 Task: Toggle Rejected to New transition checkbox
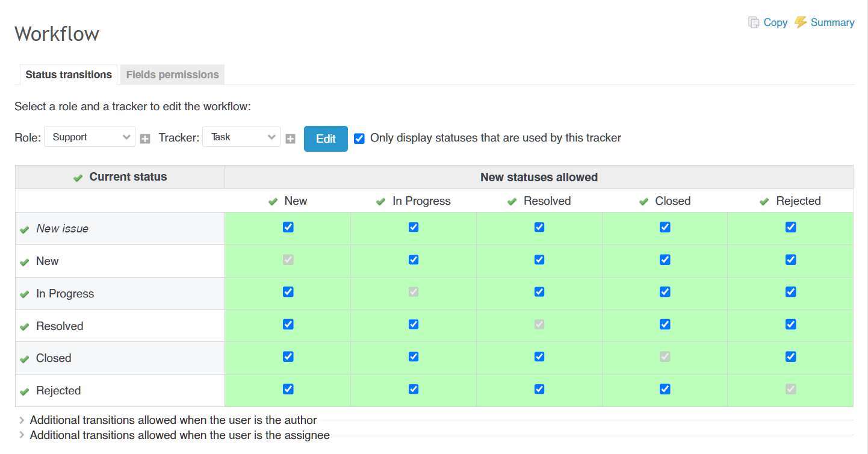tap(288, 389)
